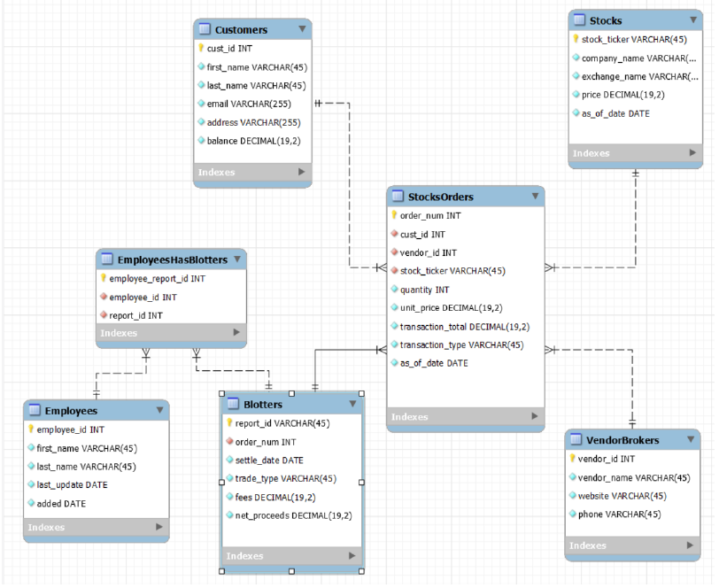This screenshot has width=719, height=588.
Task: Collapse the Blotters table using its header arrow
Action: 353,404
